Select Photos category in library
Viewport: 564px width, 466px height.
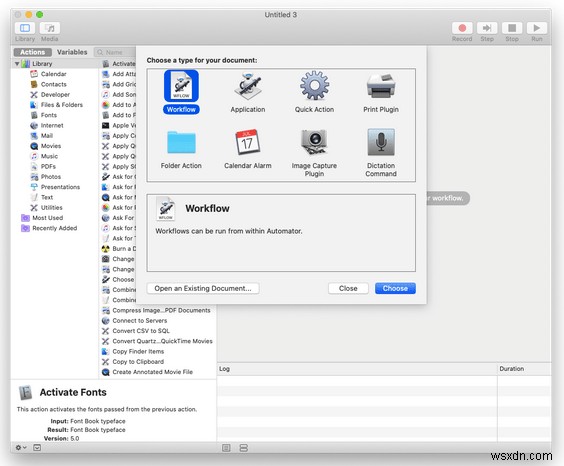pos(50,177)
